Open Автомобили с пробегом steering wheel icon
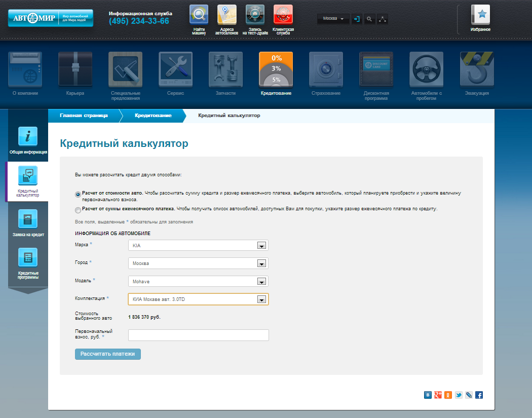The height and width of the screenshot is (418, 532). pos(427,69)
